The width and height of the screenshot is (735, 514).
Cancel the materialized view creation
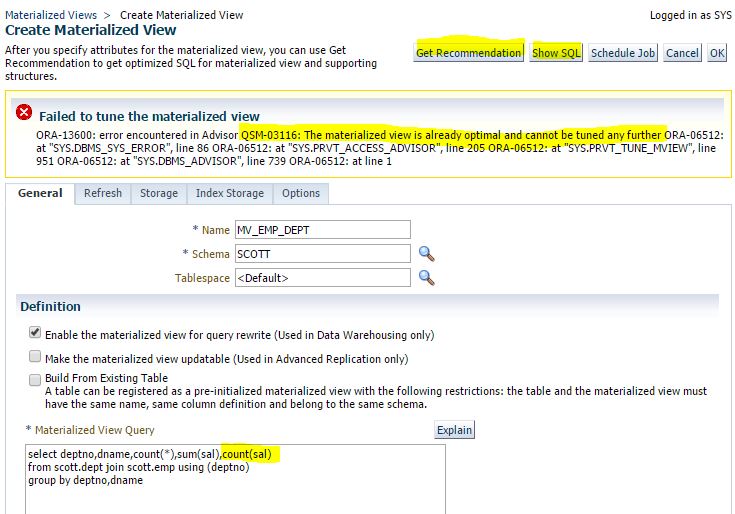coord(682,53)
